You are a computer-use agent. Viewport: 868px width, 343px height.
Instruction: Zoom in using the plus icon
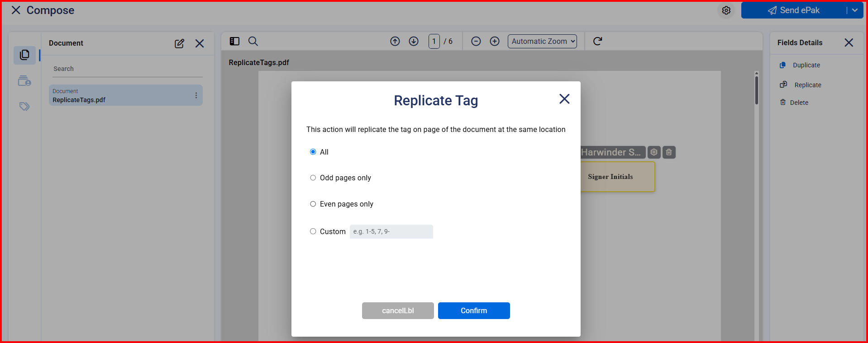point(495,41)
